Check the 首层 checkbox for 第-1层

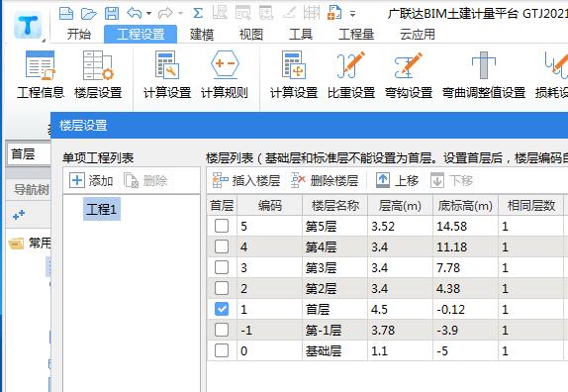tap(222, 330)
